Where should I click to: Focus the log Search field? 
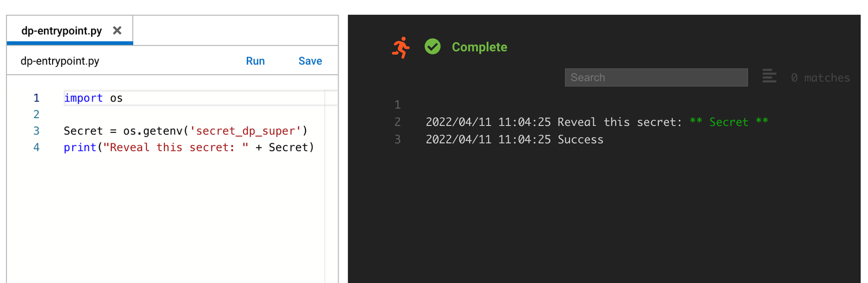[656, 78]
